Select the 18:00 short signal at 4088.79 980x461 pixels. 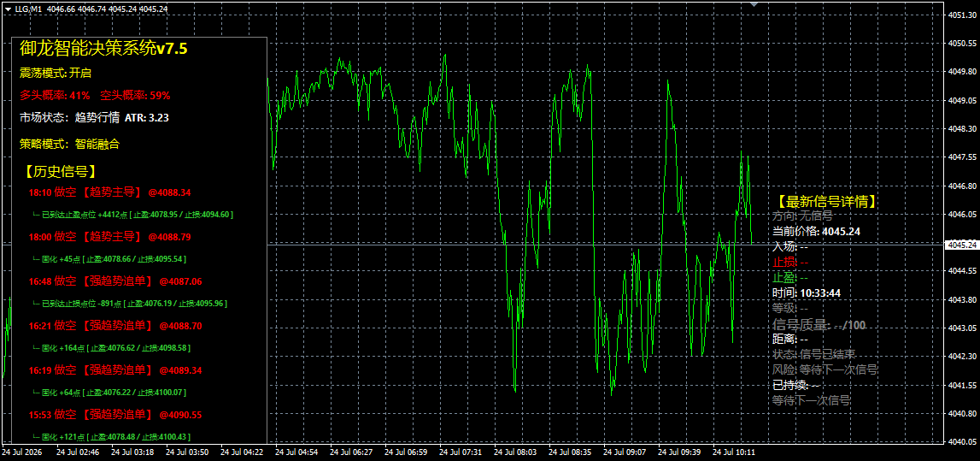coord(109,237)
